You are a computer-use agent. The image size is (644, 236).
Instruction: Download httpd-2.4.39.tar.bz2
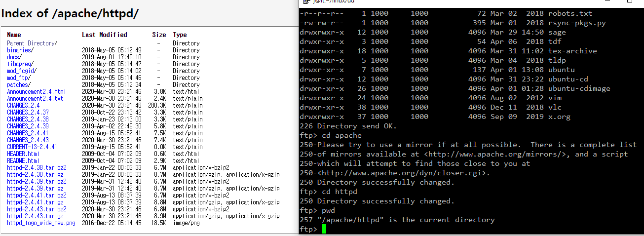click(x=37, y=181)
